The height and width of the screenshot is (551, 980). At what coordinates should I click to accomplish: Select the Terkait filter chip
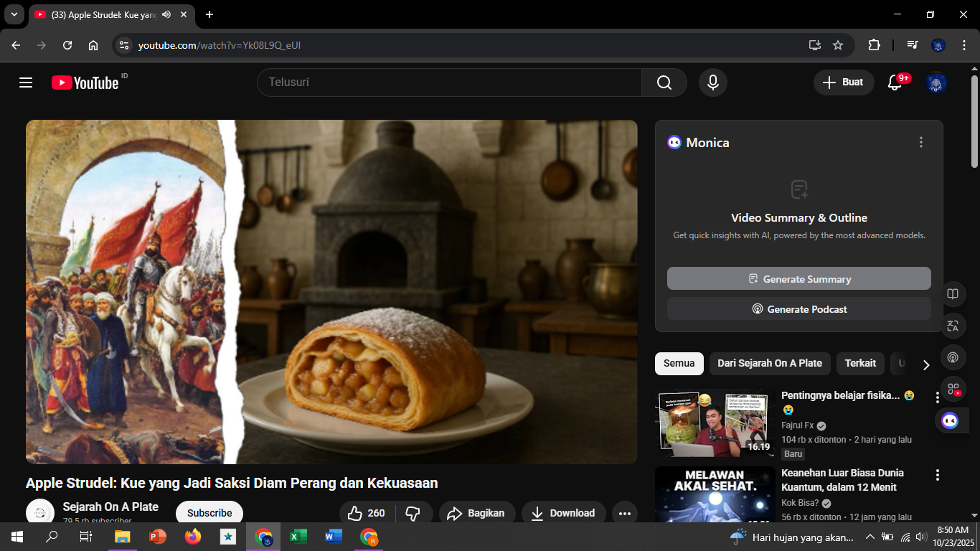(x=860, y=363)
